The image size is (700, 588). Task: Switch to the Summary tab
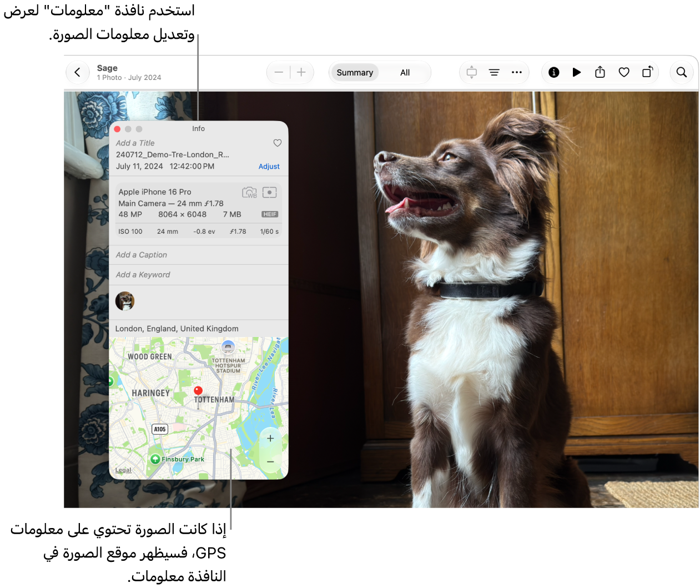355,73
